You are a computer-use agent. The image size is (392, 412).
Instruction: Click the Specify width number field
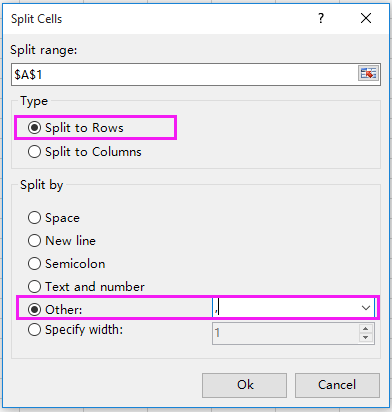click(x=286, y=333)
